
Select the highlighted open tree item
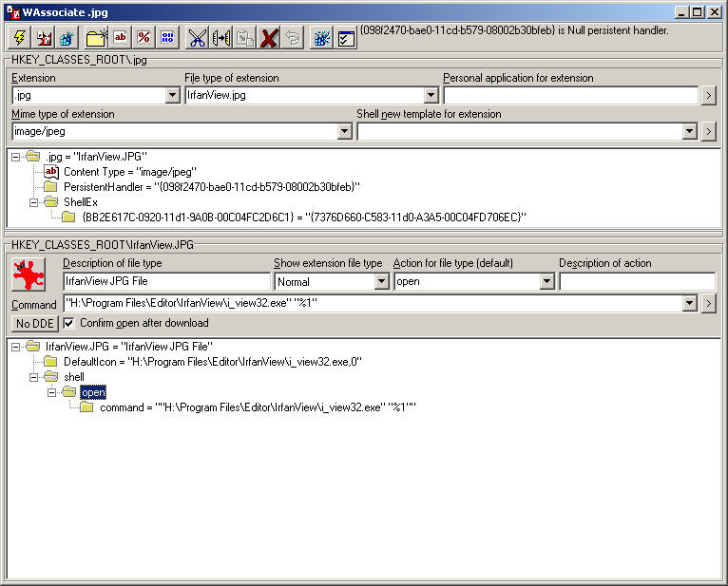(x=93, y=392)
